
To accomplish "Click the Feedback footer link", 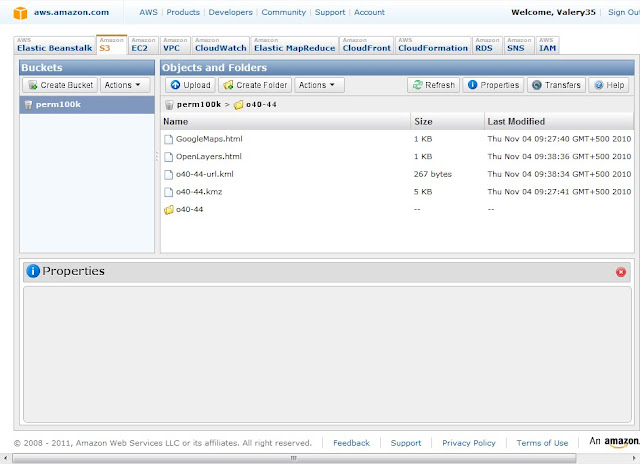I will click(351, 443).
